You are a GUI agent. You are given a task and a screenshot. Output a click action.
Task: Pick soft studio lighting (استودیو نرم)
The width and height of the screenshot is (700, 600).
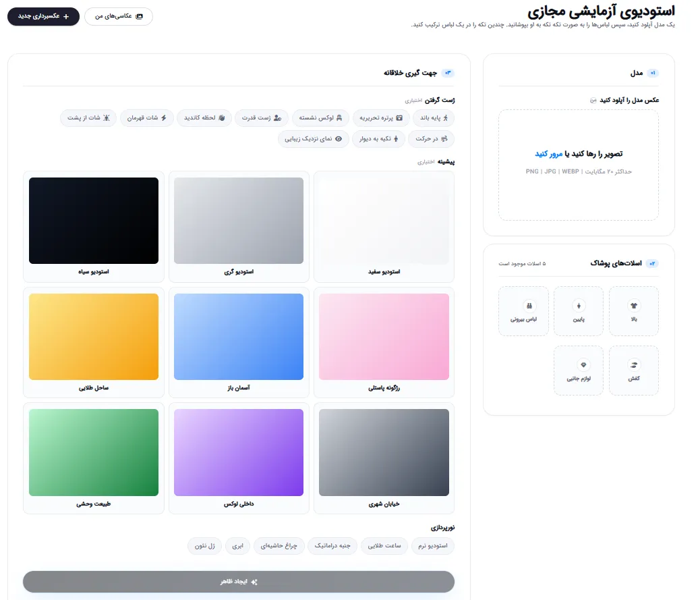(x=432, y=546)
